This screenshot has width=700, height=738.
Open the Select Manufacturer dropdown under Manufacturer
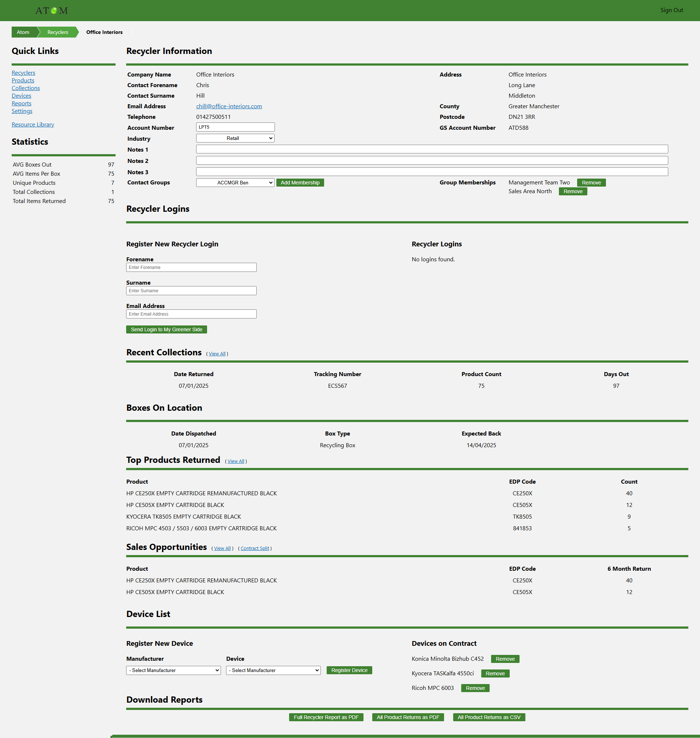(173, 670)
